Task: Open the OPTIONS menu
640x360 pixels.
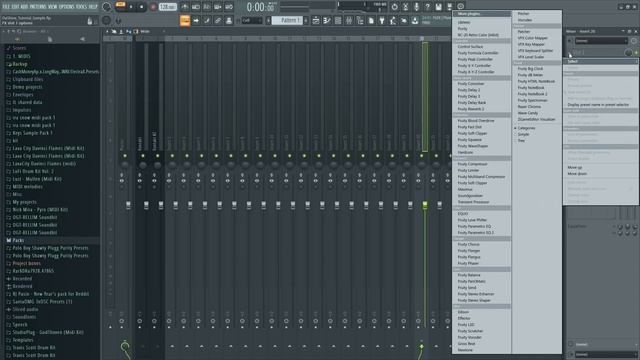Action: (67, 7)
